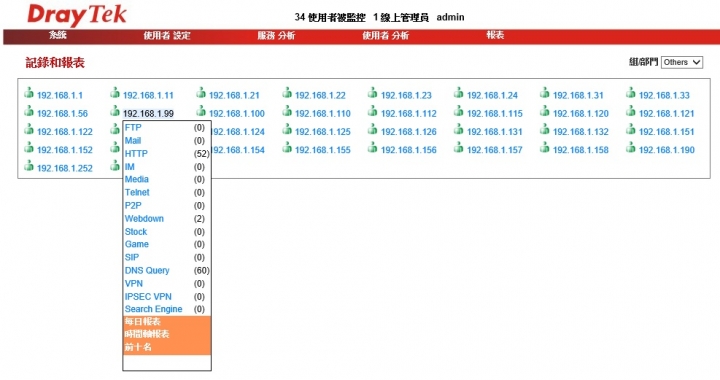Open the 服務 分析 menu
720x380 pixels.
pos(276,35)
